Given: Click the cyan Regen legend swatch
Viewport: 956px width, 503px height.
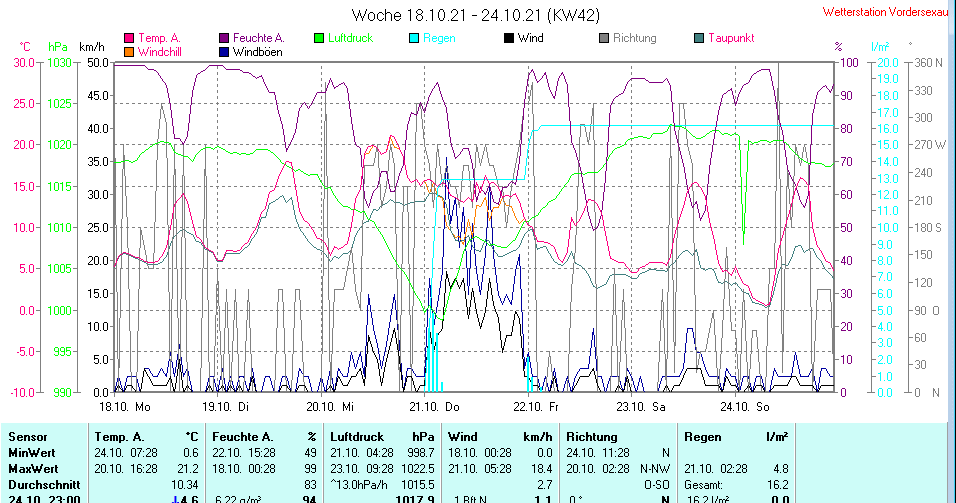Looking at the screenshot, I should point(415,39).
